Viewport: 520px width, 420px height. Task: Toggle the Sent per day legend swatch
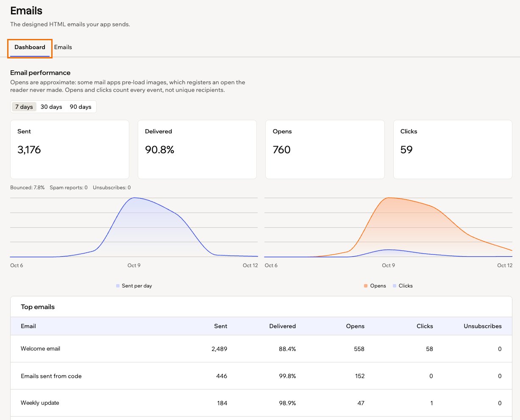[x=118, y=286]
